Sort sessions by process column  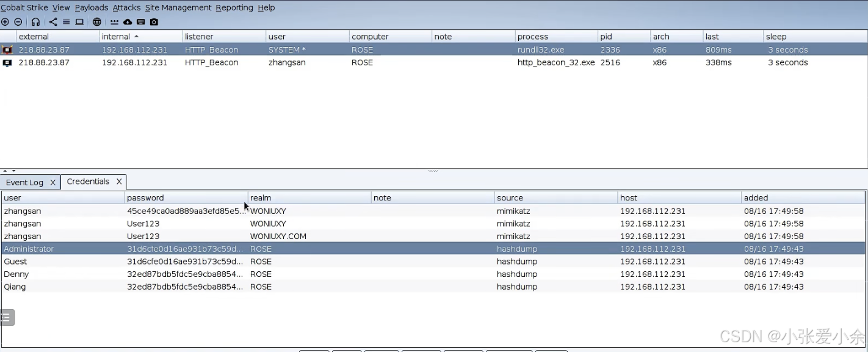coord(556,37)
